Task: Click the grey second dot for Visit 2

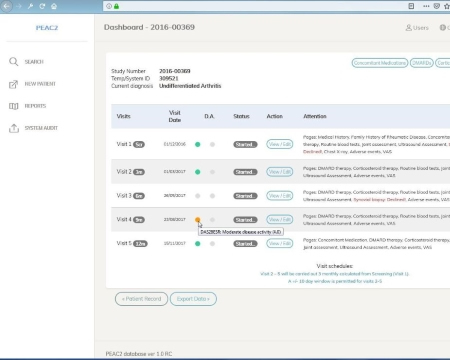Action: [212, 172]
